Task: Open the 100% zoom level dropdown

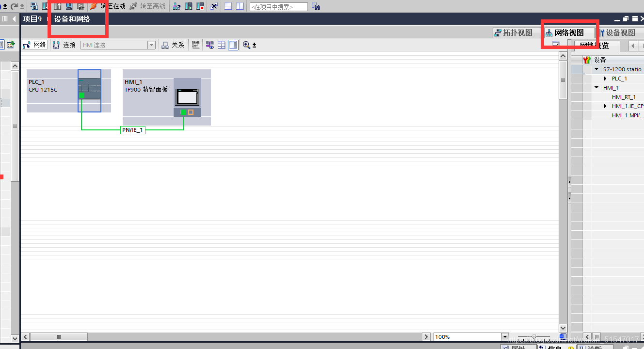Action: (x=505, y=337)
